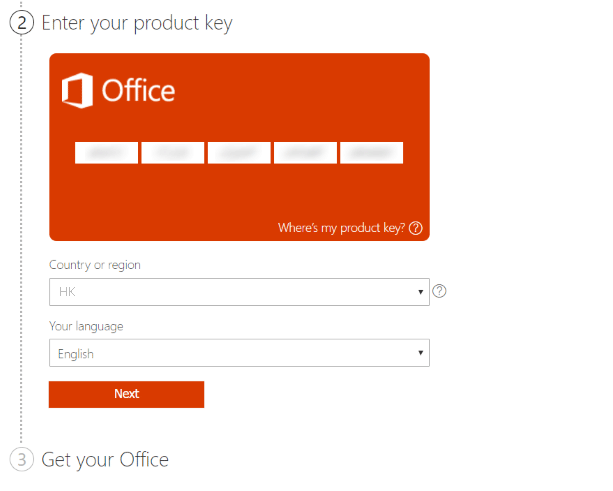The height and width of the screenshot is (491, 613).
Task: Open the Where's my product key link
Action: pyautogui.click(x=341, y=228)
